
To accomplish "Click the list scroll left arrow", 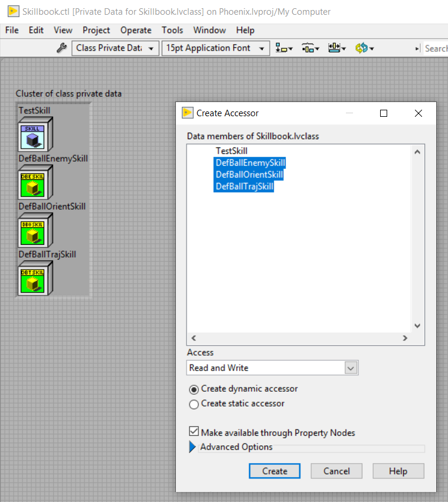I will coord(194,338).
